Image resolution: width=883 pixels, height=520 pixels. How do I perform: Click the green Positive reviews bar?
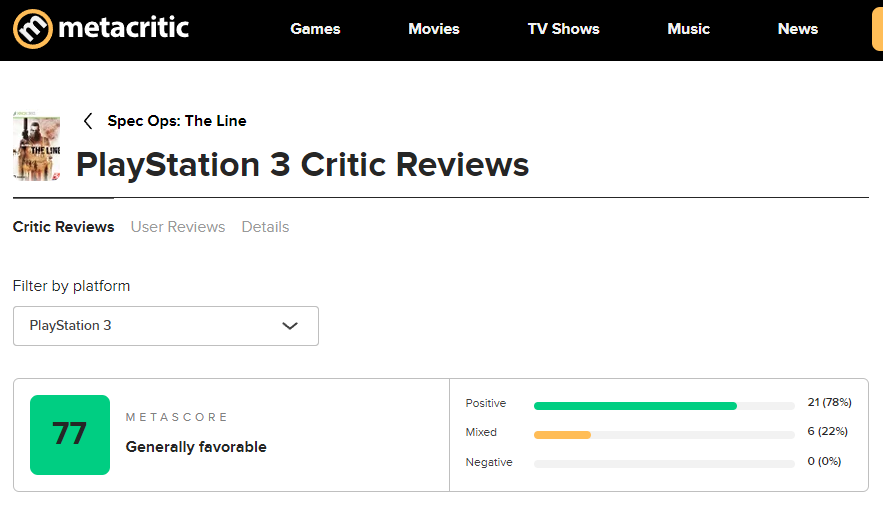[635, 406]
